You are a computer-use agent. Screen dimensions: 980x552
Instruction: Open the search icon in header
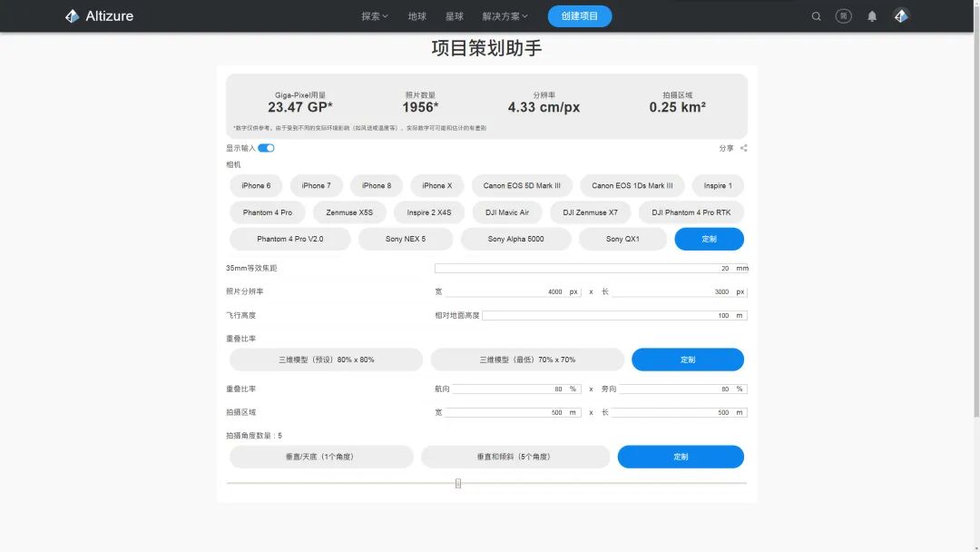(817, 16)
